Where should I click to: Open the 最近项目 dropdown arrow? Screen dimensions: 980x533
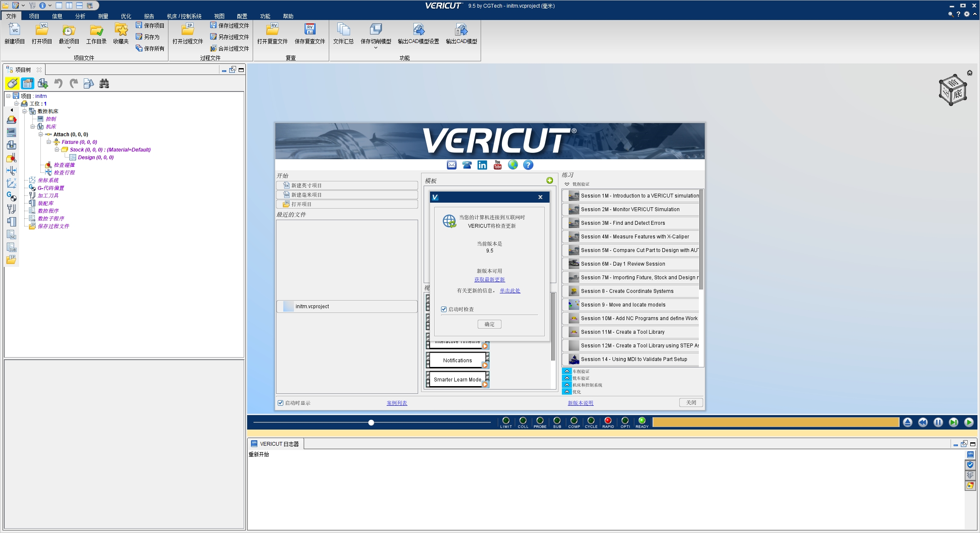coord(69,48)
